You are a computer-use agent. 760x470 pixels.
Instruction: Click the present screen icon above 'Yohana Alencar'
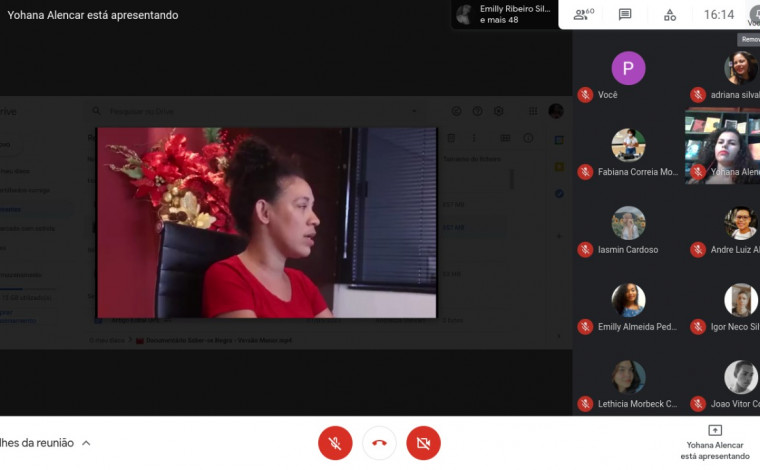[x=714, y=430]
